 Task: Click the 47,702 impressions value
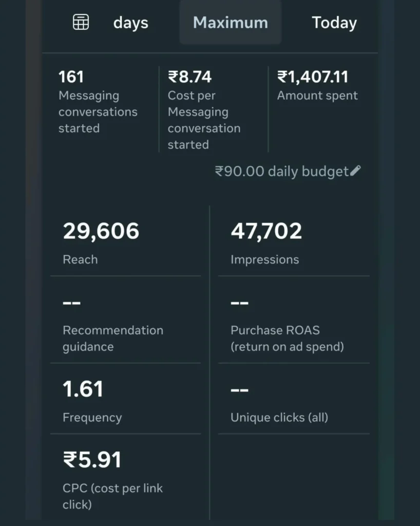tap(266, 232)
